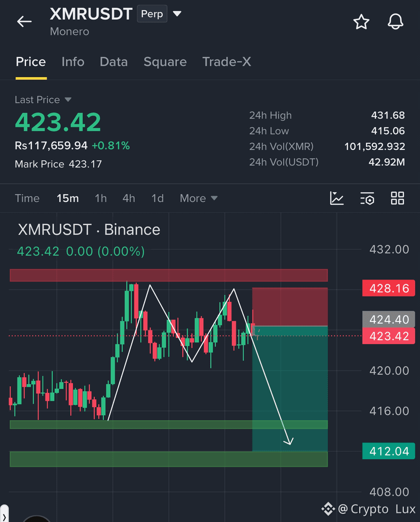Tap the Perp contract badge
The image size is (420, 522).
coord(152,14)
